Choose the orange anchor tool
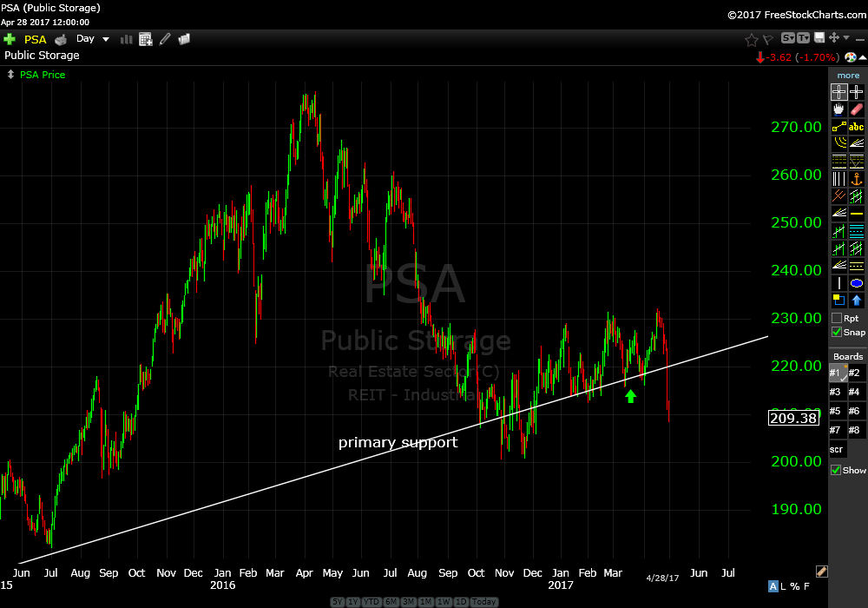This screenshot has height=608, width=868. point(857,179)
